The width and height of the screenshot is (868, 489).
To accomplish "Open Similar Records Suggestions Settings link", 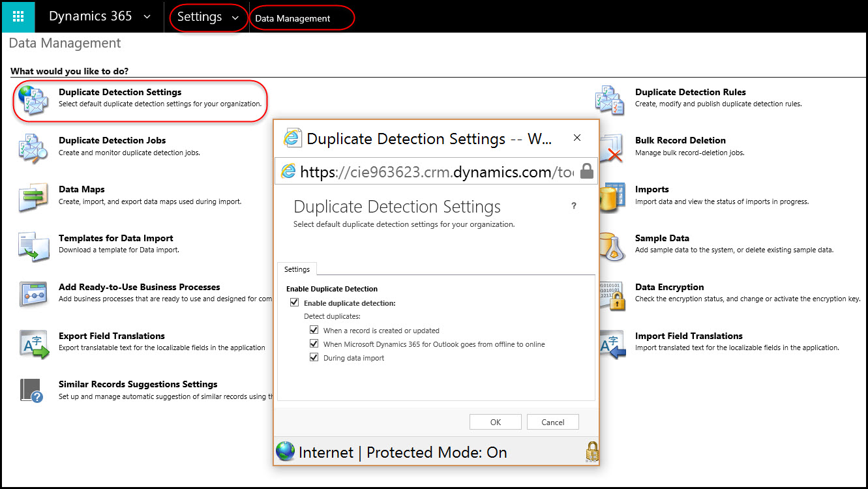I will pyautogui.click(x=138, y=384).
